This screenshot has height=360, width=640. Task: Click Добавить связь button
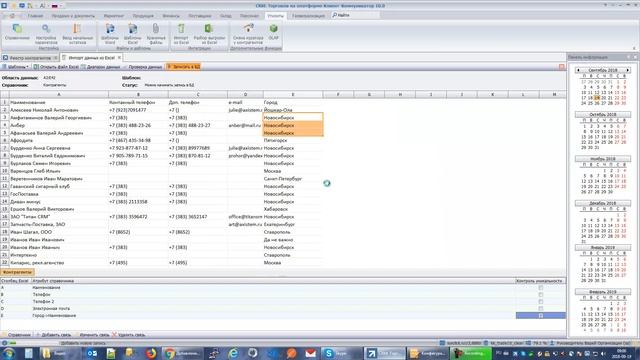tap(53, 335)
